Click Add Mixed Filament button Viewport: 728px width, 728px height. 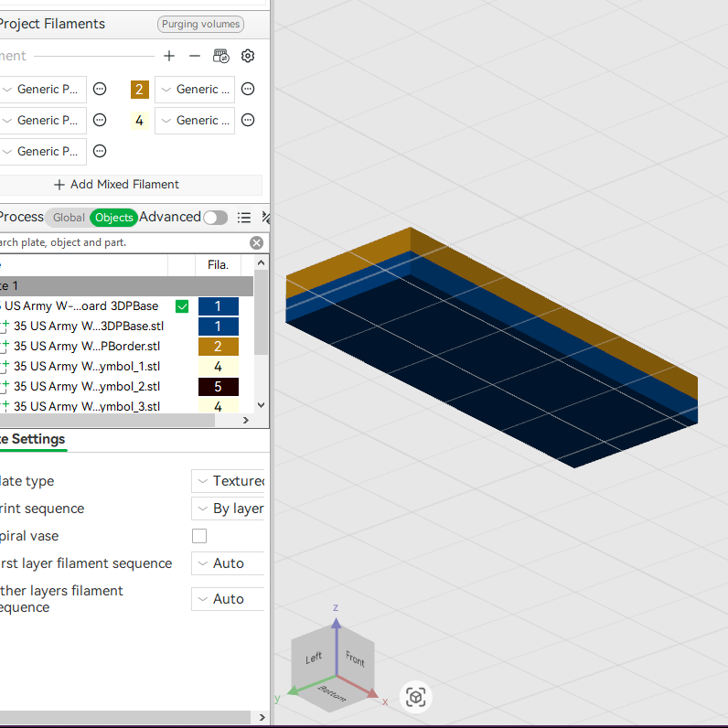116,185
